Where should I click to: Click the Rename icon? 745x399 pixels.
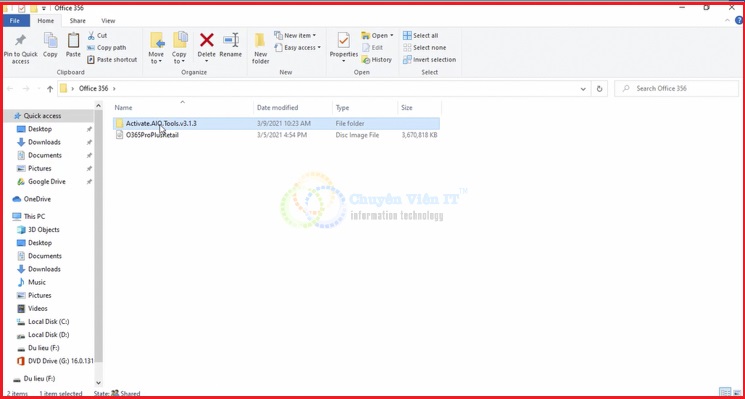(231, 40)
